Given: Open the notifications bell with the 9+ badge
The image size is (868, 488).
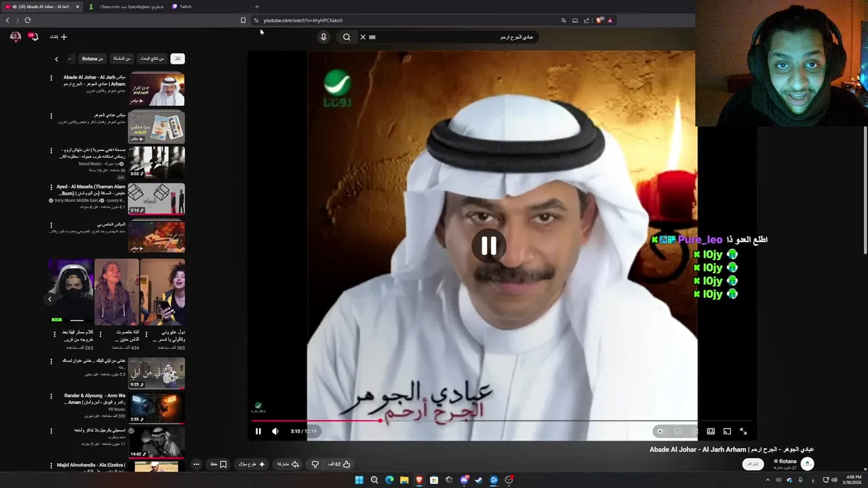Looking at the screenshot, I should (33, 37).
